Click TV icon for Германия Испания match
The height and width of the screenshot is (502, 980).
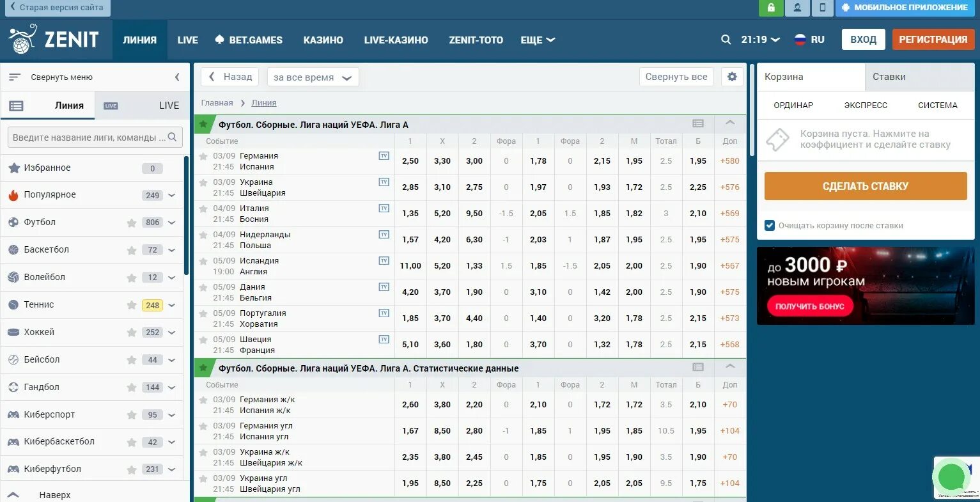[384, 156]
